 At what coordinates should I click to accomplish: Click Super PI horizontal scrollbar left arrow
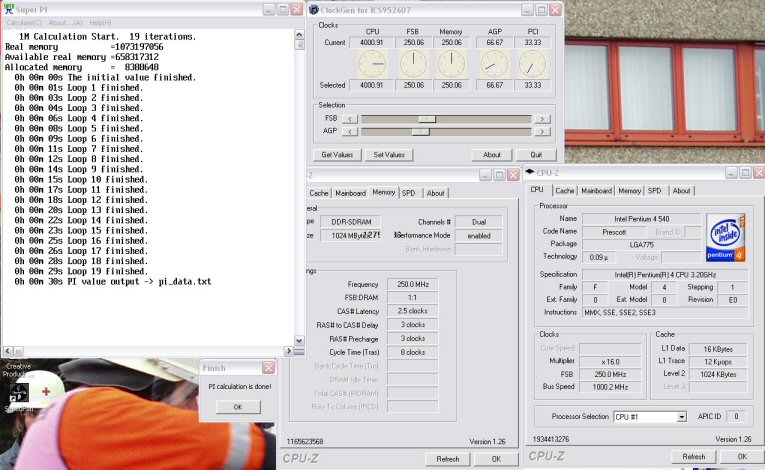pyautogui.click(x=8, y=350)
